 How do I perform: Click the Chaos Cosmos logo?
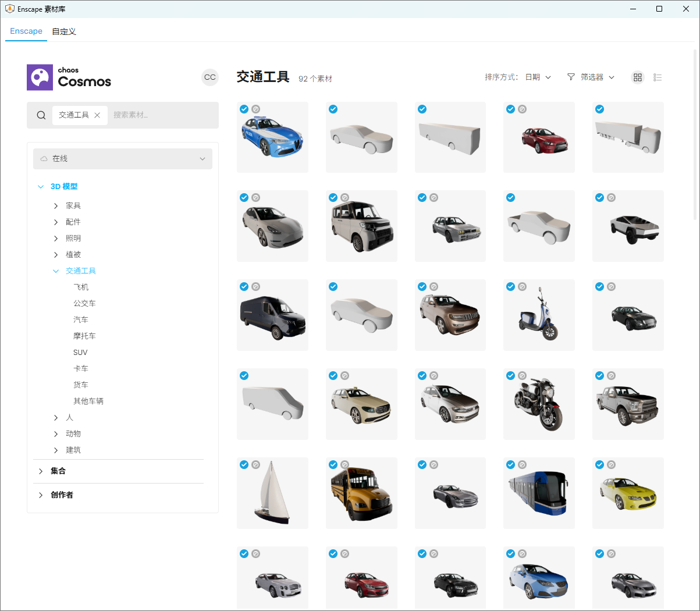[69, 77]
